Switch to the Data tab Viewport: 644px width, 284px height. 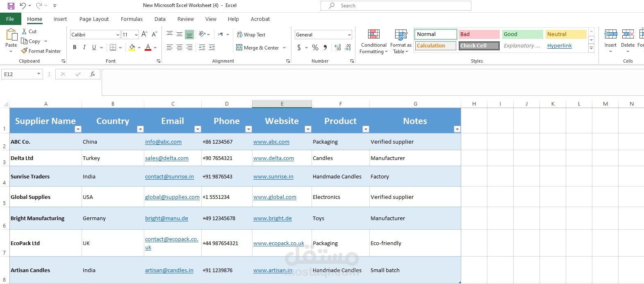(x=160, y=19)
